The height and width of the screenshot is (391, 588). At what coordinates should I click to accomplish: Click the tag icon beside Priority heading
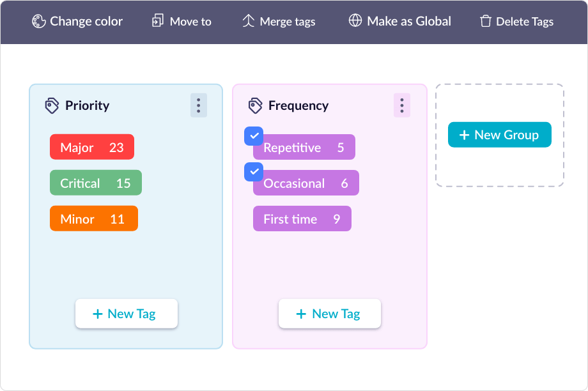point(50,105)
